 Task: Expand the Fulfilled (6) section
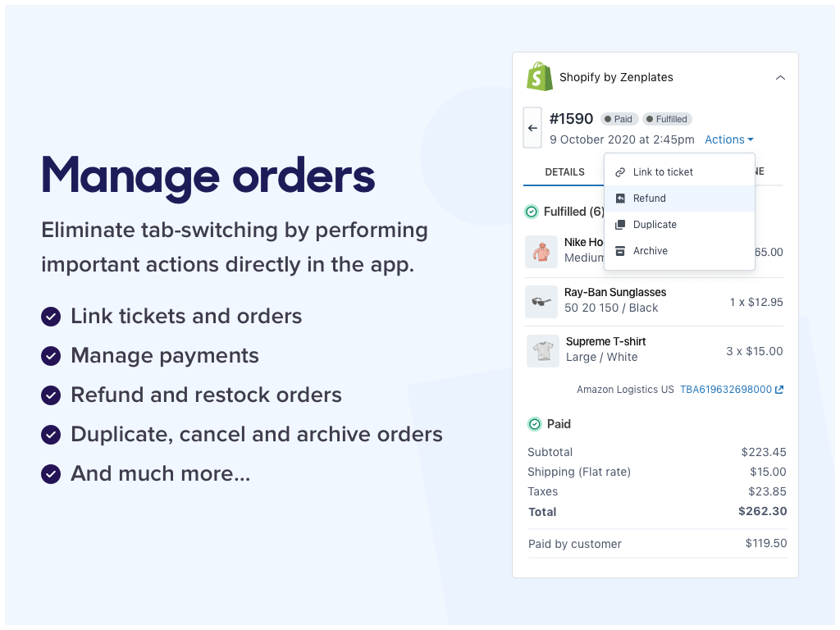[574, 212]
